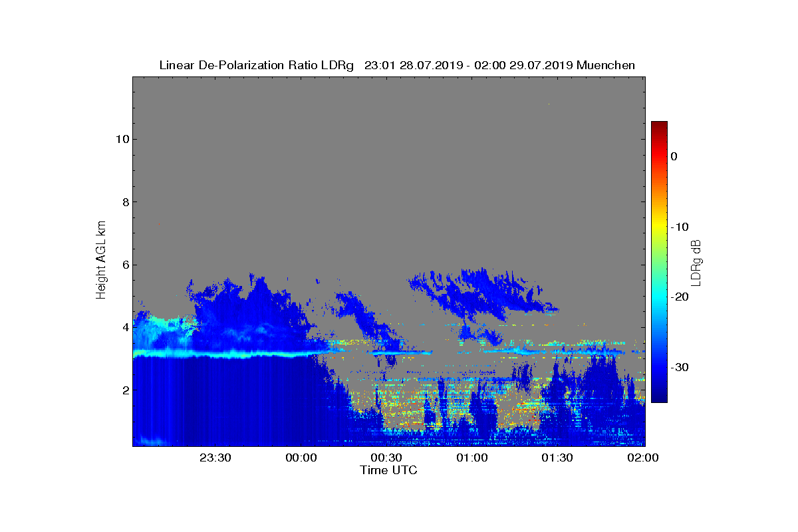Screen dimensions: 798x532
Task: Click the 2 km height tick label
Action: click(x=124, y=390)
